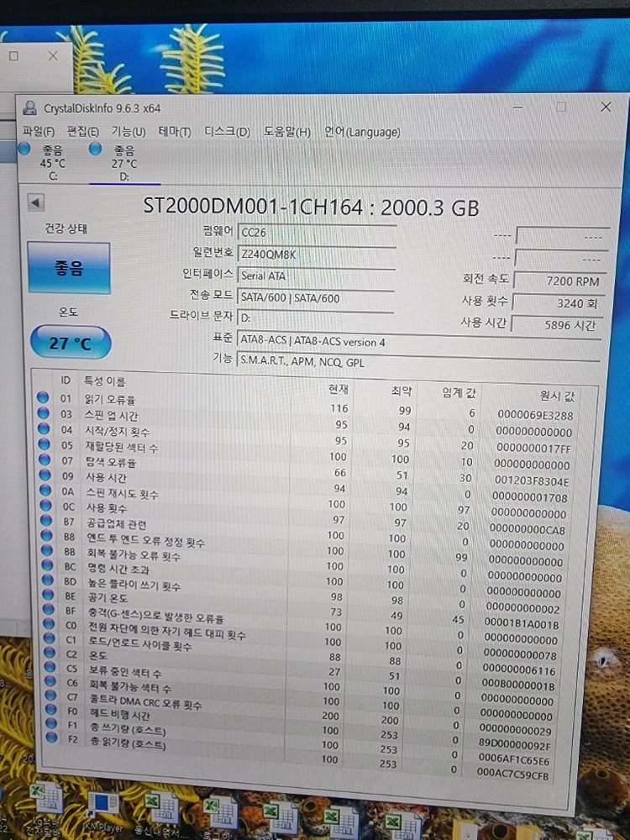Click the status dot for F0 헤드 비행 시간
630x840 pixels.
click(51, 709)
